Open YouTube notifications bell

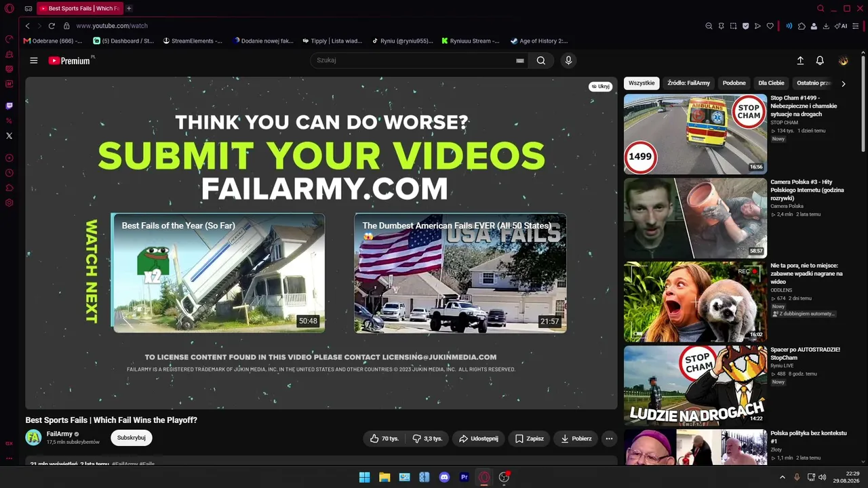(820, 60)
